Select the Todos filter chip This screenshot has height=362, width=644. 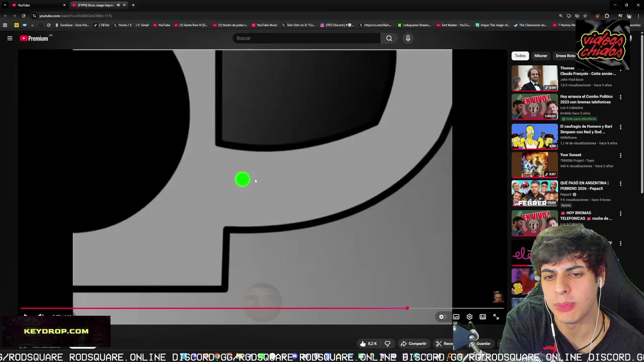tap(520, 56)
